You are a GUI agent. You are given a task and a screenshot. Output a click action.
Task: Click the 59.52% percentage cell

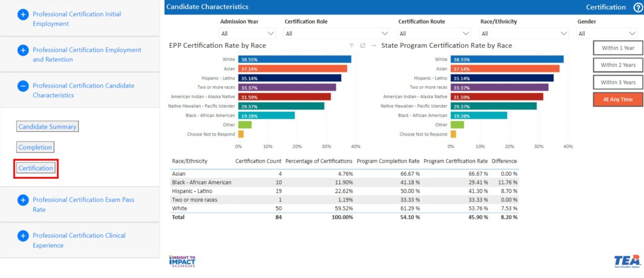343,208
